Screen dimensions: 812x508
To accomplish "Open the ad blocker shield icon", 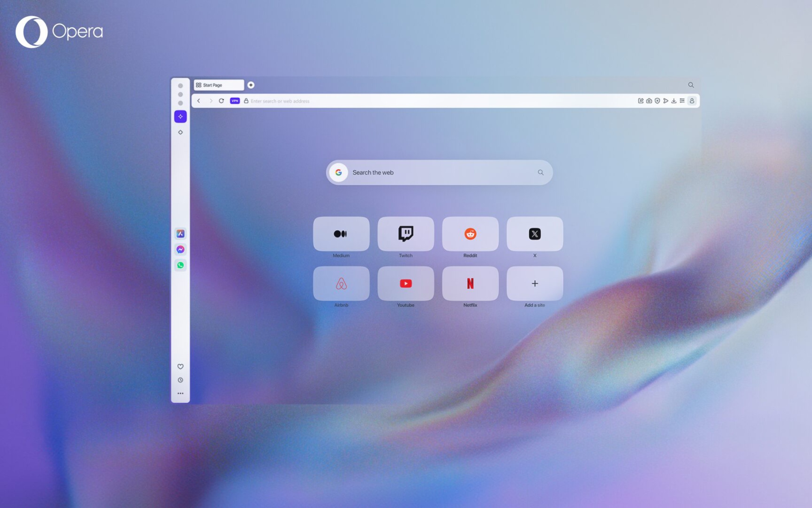I will click(x=657, y=101).
